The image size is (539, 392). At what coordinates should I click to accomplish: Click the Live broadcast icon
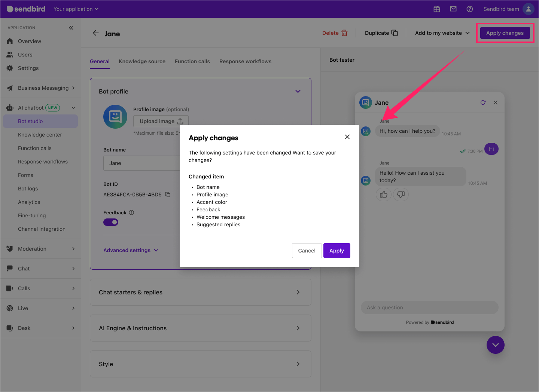coord(10,308)
